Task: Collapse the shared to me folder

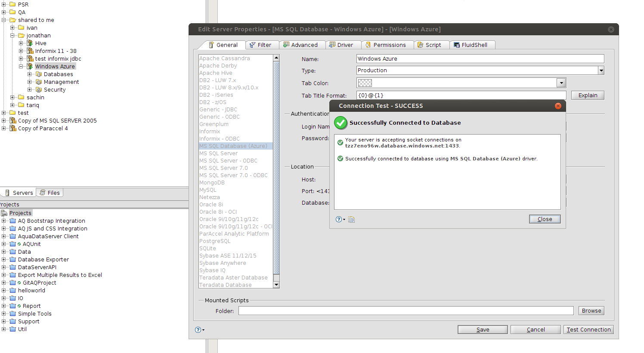Action: (x=3, y=20)
